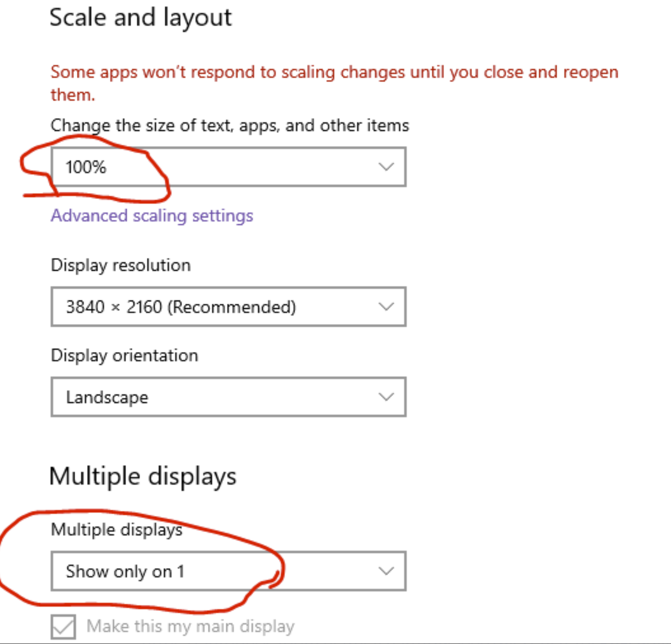Open the Multiple displays dropdown

(x=229, y=571)
